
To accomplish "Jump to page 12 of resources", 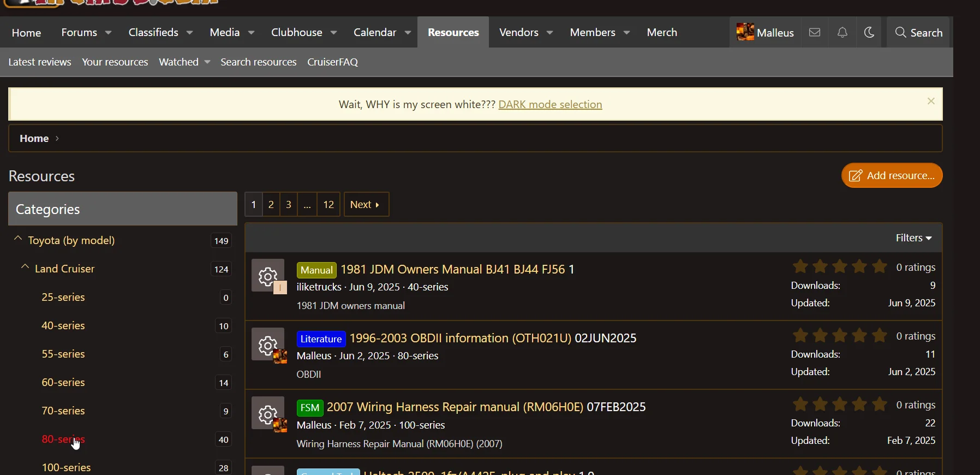I will pyautogui.click(x=328, y=205).
